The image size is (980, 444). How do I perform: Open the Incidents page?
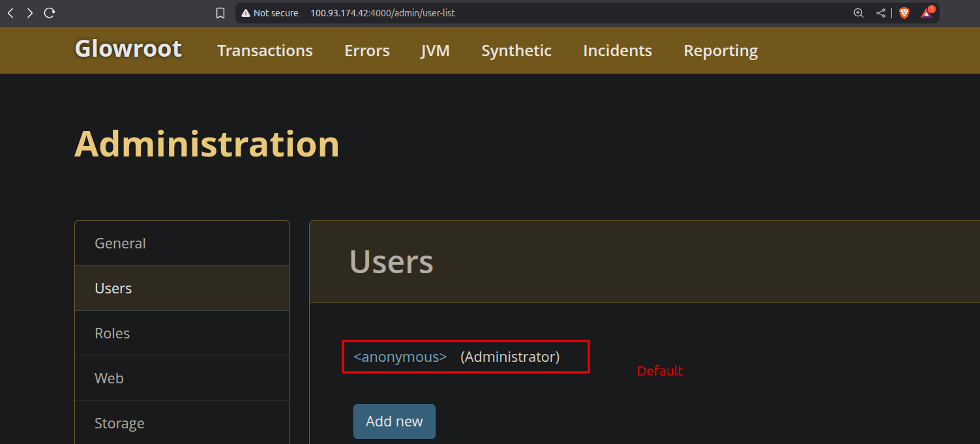pos(617,51)
